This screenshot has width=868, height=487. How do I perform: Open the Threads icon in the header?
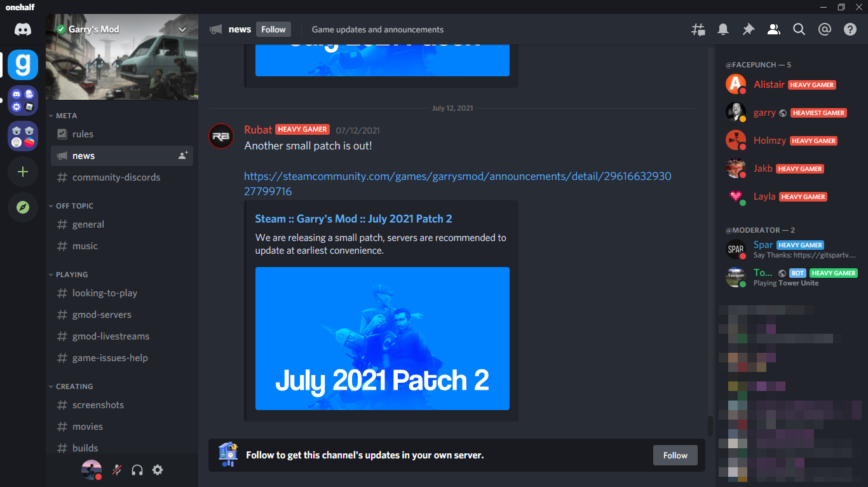(x=698, y=29)
